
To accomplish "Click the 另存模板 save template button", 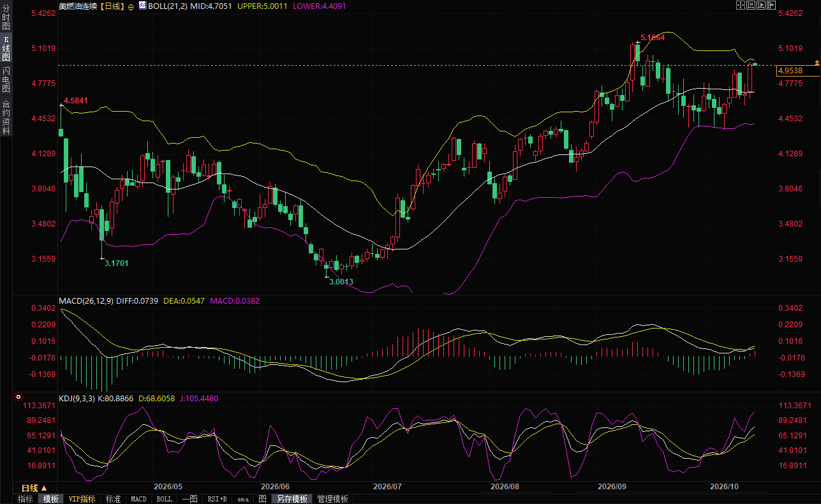I will click(292, 499).
